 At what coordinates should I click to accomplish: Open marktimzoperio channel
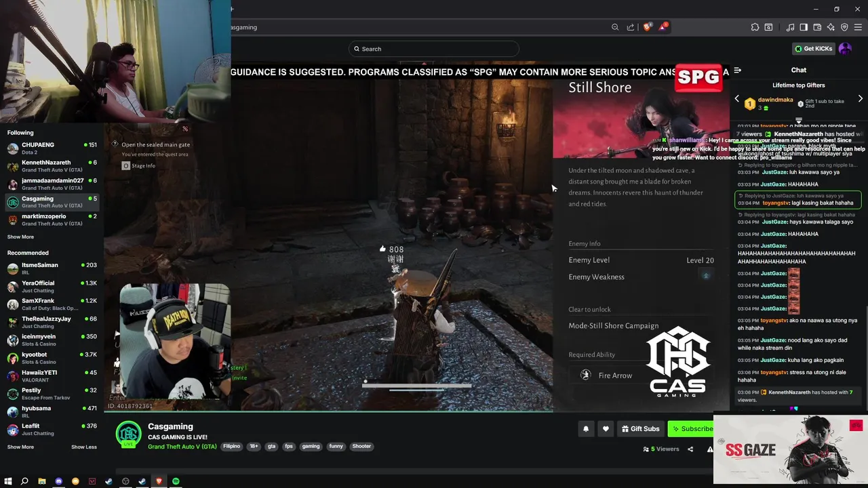(52, 220)
